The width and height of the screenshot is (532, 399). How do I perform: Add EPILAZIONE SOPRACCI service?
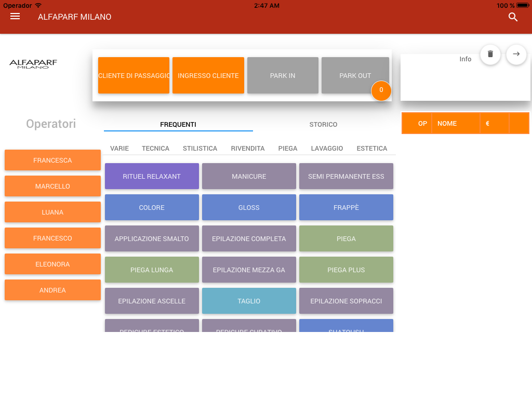pos(346,301)
